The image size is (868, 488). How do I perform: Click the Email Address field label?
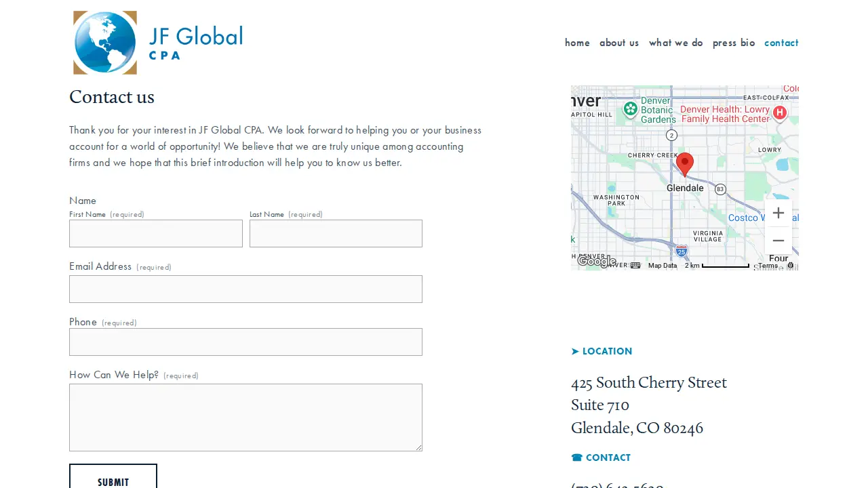pos(100,266)
